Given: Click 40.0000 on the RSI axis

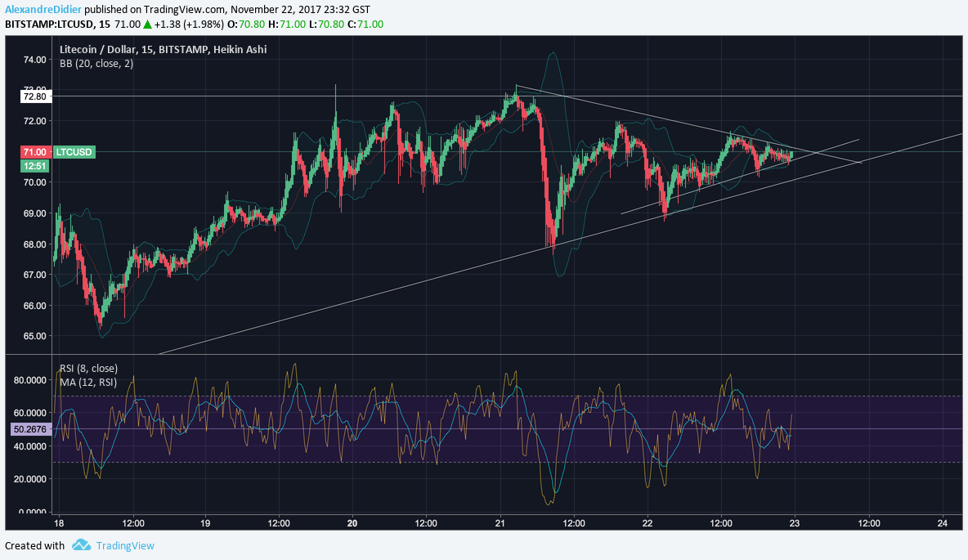Looking at the screenshot, I should [30, 446].
